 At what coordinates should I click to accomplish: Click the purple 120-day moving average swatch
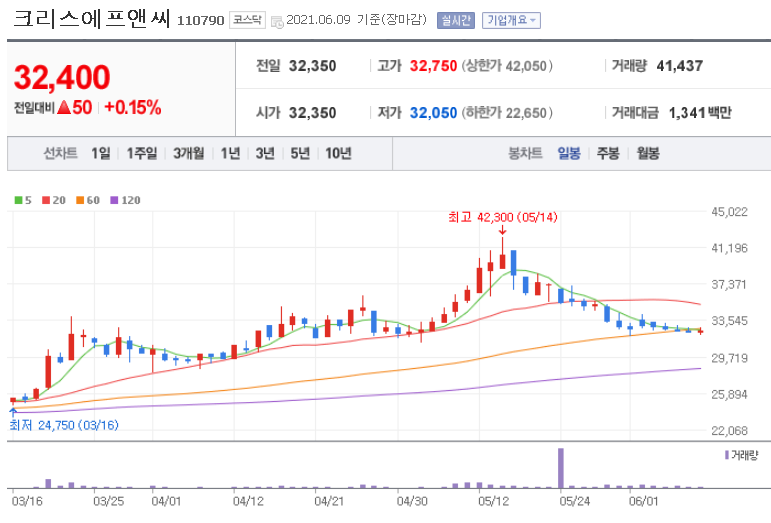point(114,200)
